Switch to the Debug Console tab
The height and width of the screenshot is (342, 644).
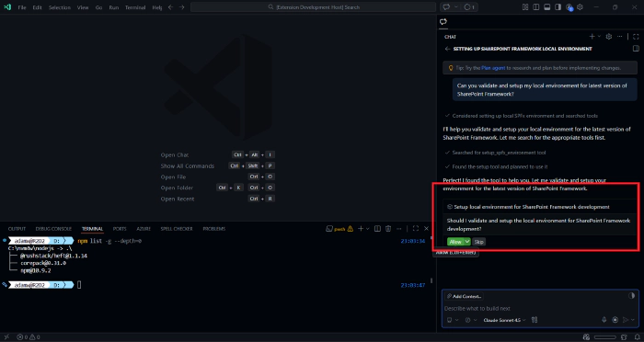[x=53, y=229]
